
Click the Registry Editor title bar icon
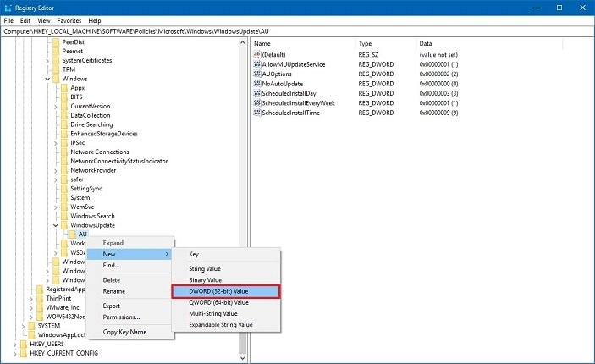tap(8, 8)
